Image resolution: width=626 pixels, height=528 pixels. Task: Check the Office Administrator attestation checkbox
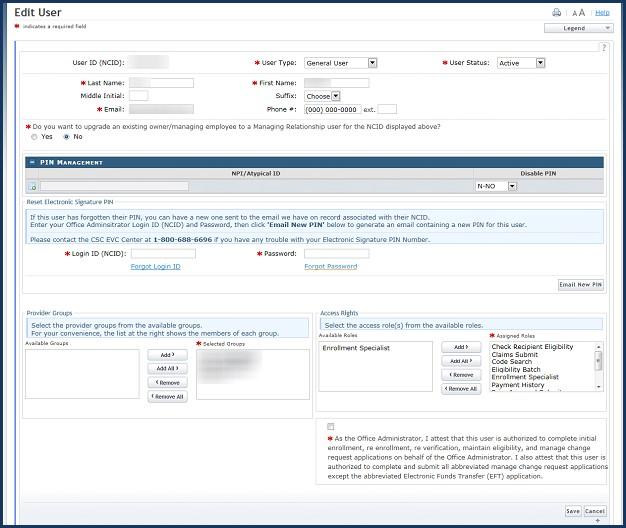tap(331, 426)
